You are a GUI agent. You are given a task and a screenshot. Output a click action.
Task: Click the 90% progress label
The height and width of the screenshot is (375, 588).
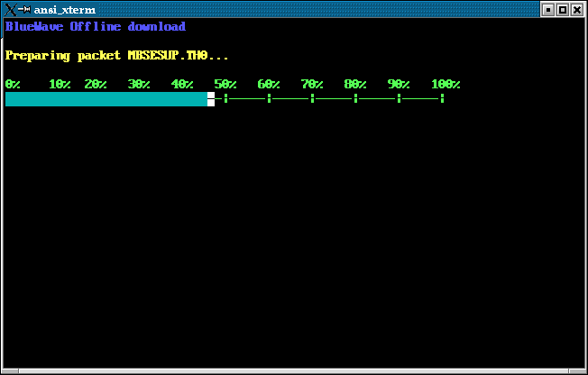[x=399, y=84]
